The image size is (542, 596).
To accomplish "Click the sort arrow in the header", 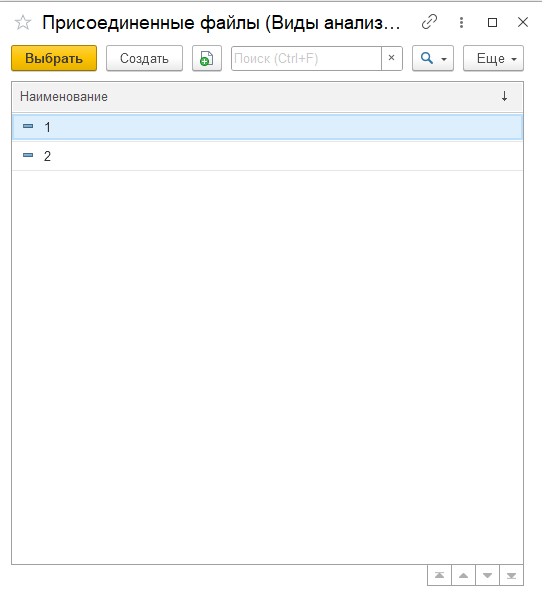I will pos(504,96).
